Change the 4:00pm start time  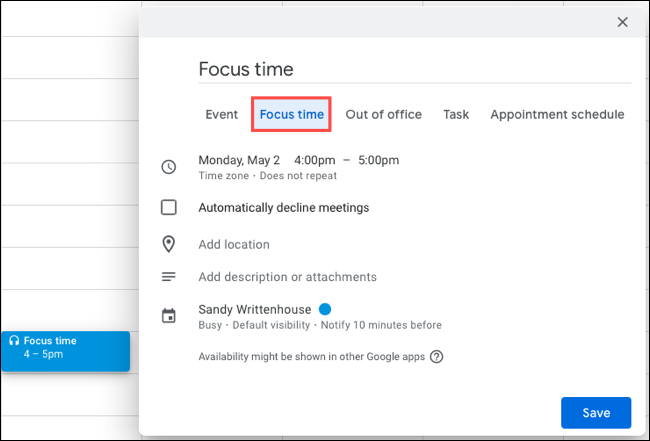314,160
